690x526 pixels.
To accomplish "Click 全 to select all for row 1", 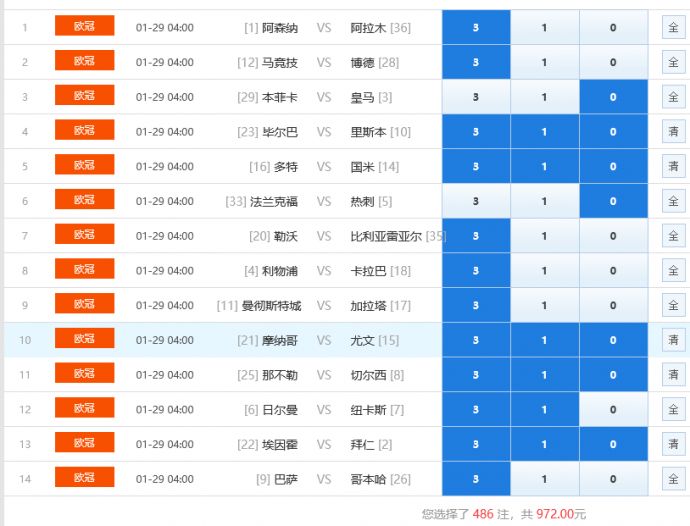I will coord(673,27).
